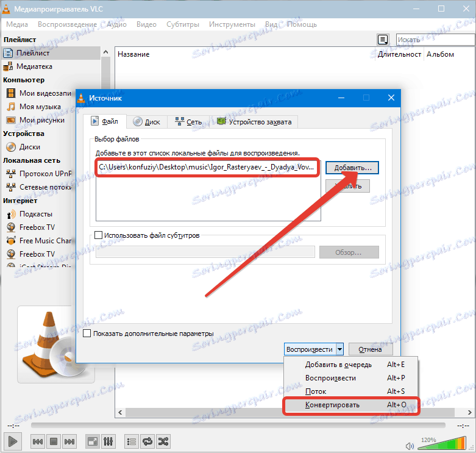The image size is (476, 453).
Task: Open the Помощь menu
Action: pyautogui.click(x=302, y=24)
